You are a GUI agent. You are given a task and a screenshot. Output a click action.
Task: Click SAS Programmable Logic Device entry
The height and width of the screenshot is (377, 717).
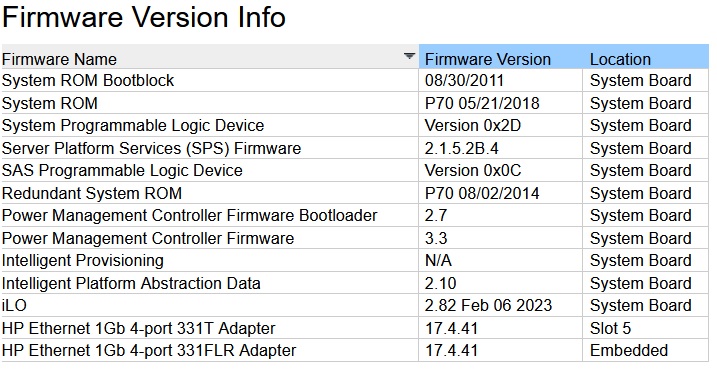[x=122, y=171]
